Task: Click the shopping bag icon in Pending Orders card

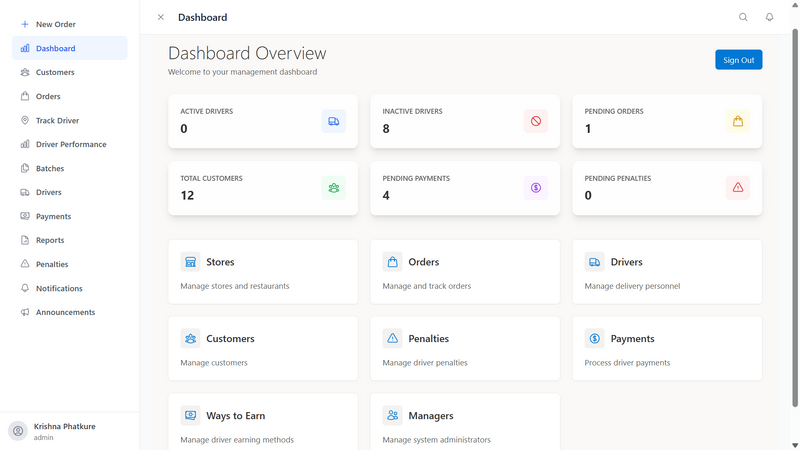Action: point(737,121)
